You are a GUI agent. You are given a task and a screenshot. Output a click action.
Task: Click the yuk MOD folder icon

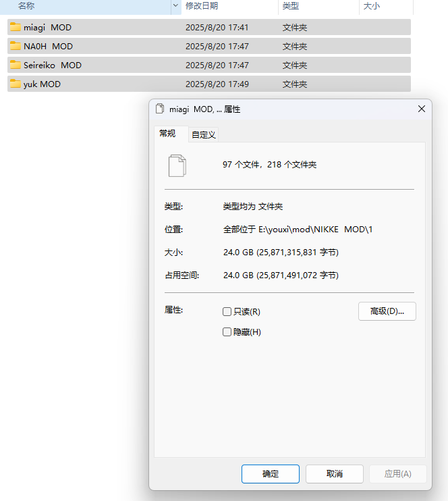coord(16,84)
